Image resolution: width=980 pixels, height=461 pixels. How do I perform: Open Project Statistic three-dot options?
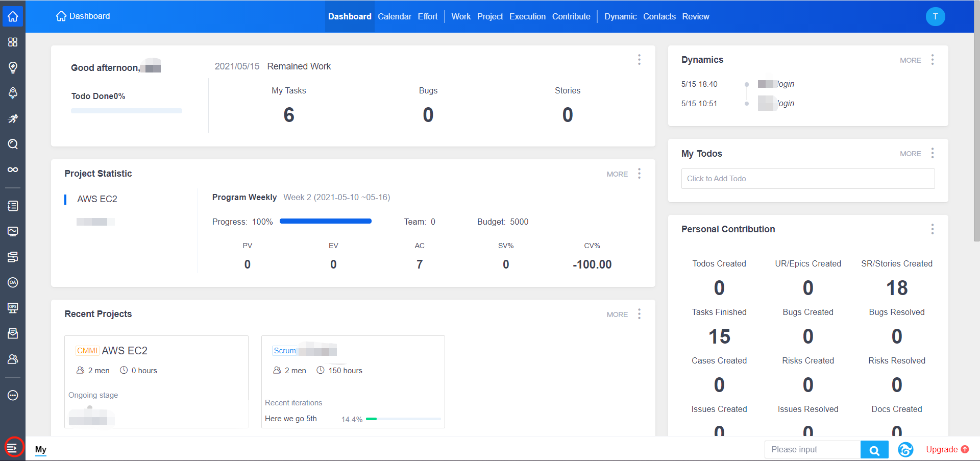point(639,174)
